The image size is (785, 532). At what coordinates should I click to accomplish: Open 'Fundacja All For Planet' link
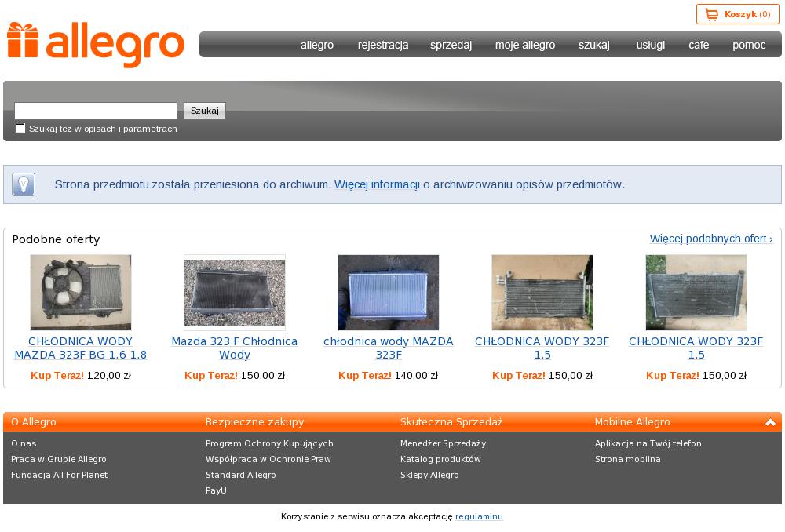(59, 475)
